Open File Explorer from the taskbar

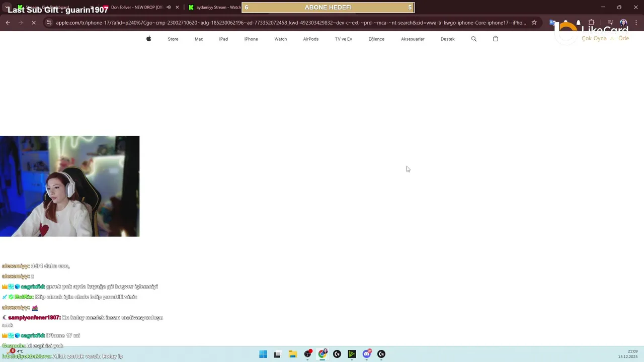tap(292, 354)
